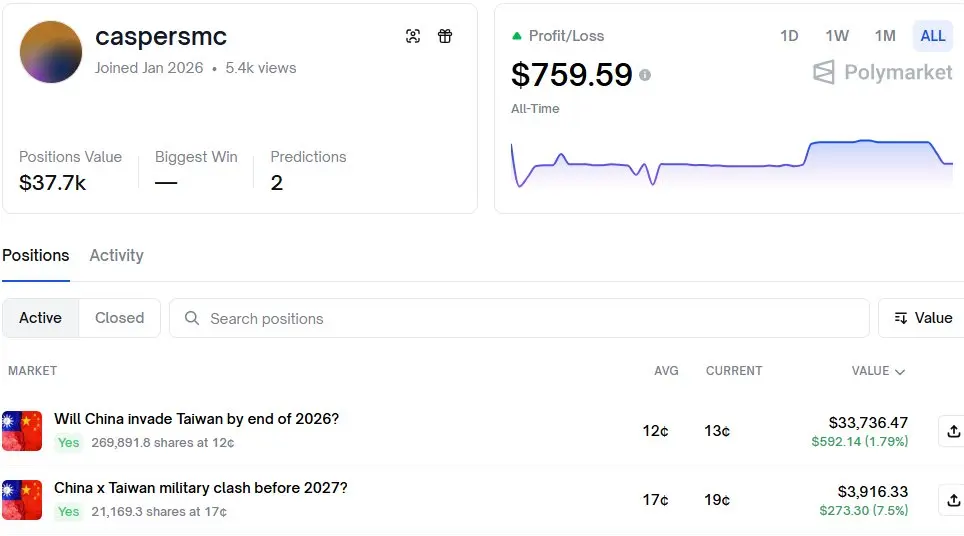Image resolution: width=964 pixels, height=536 pixels.
Task: Click the profile scan icon
Action: [413, 37]
